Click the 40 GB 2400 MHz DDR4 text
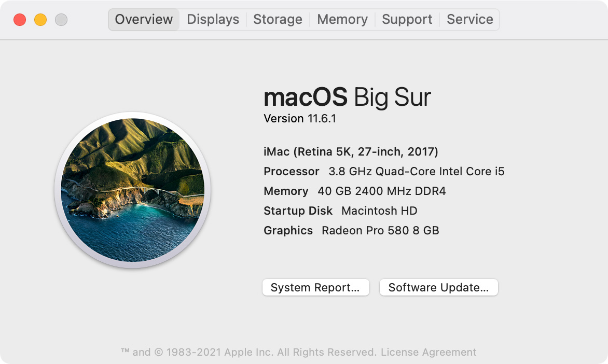Screen dimensions: 608x364 coord(381,191)
